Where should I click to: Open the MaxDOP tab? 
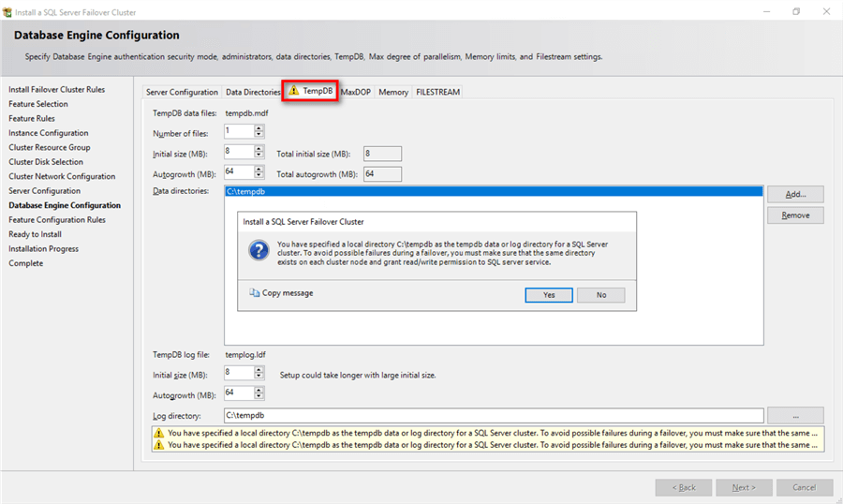[x=355, y=92]
